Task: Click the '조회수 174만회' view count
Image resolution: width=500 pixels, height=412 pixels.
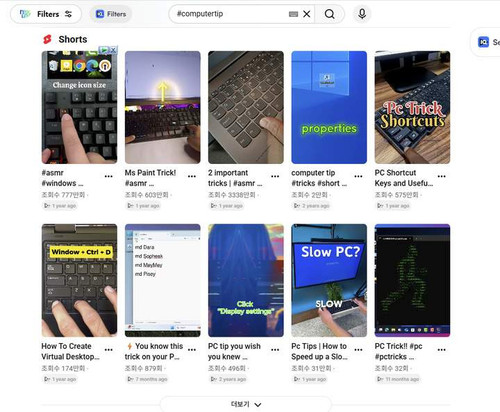Action: click(x=63, y=368)
